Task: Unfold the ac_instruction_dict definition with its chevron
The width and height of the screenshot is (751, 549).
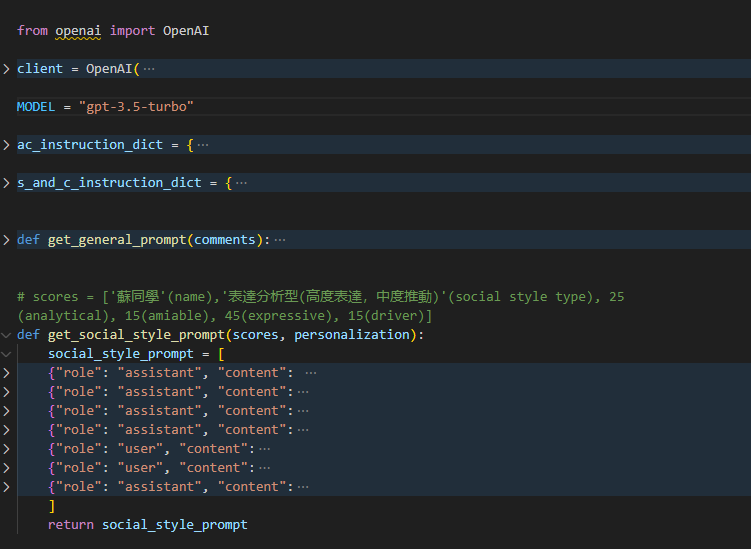Action: point(6,145)
